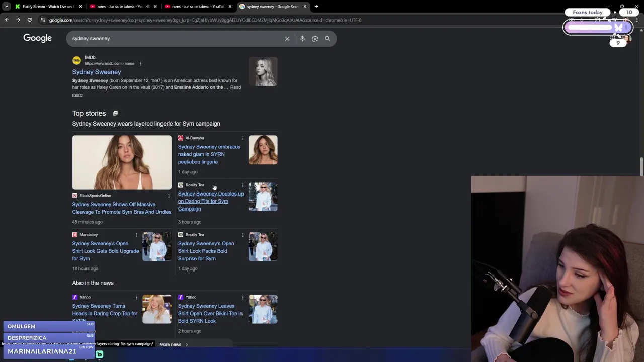The height and width of the screenshot is (362, 644).
Task: Open Mandatory article Open Shirt Look Gets Bold Upgrade
Action: 106,251
